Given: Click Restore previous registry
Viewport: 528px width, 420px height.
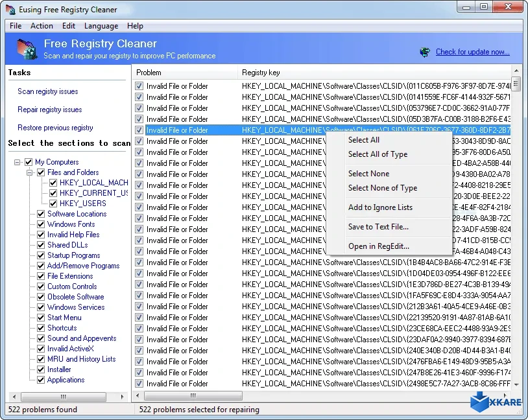Looking at the screenshot, I should [55, 128].
